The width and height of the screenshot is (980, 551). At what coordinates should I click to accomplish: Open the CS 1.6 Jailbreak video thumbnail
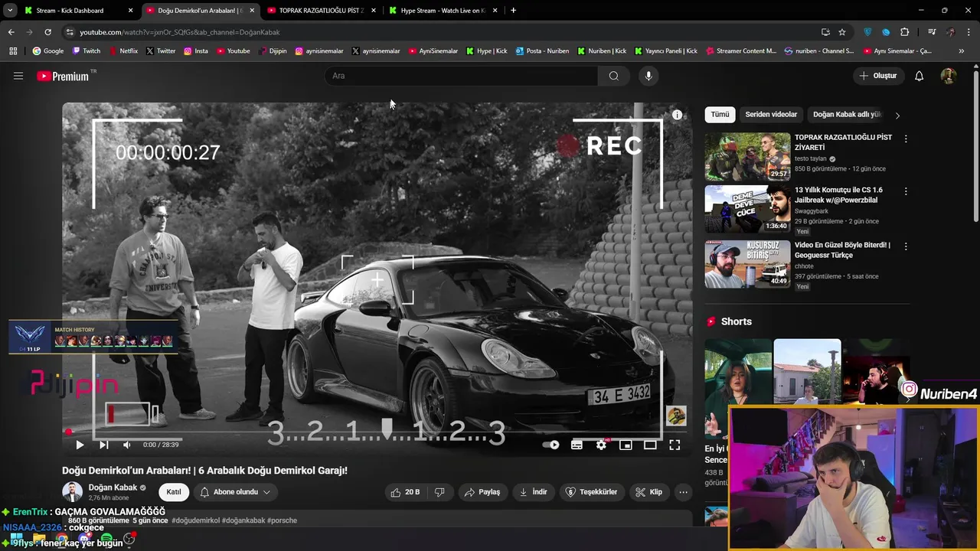click(747, 209)
